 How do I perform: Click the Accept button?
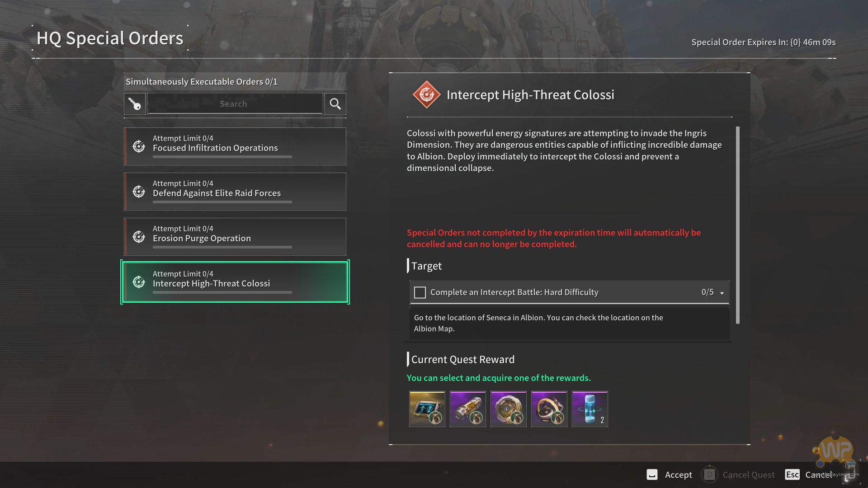click(670, 474)
